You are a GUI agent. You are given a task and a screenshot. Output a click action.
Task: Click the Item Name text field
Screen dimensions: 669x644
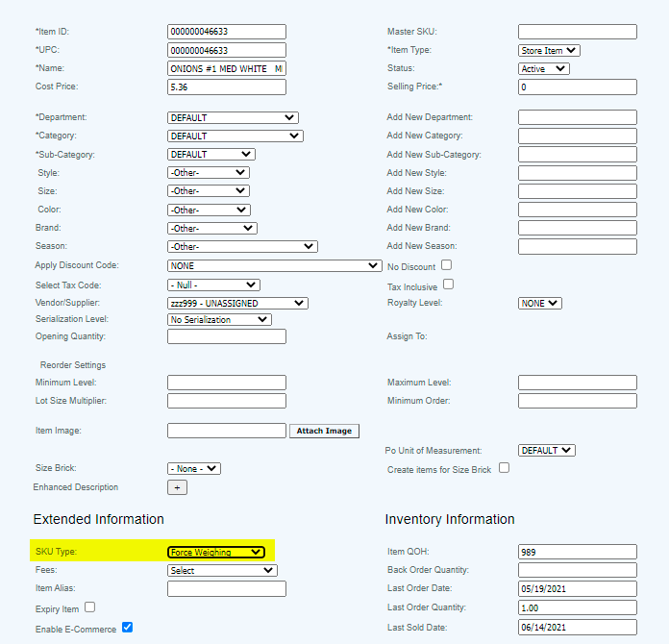coord(226,69)
